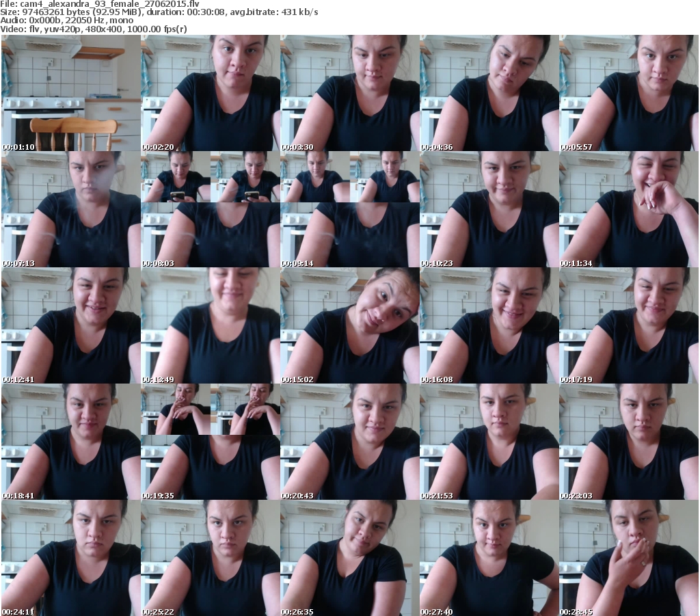700x616 pixels.
Task: Click the frame timestamped 00:18:41
Action: pos(70,442)
